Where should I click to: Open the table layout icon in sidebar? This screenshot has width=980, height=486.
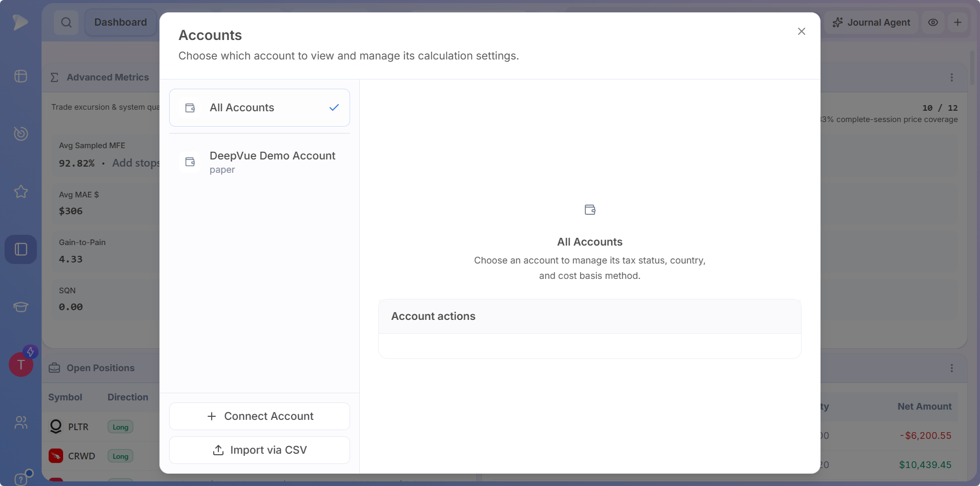[21, 76]
